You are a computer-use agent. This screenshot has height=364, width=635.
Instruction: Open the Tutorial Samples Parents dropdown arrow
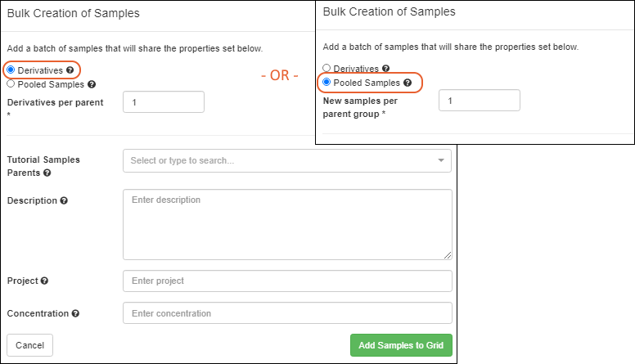click(440, 160)
